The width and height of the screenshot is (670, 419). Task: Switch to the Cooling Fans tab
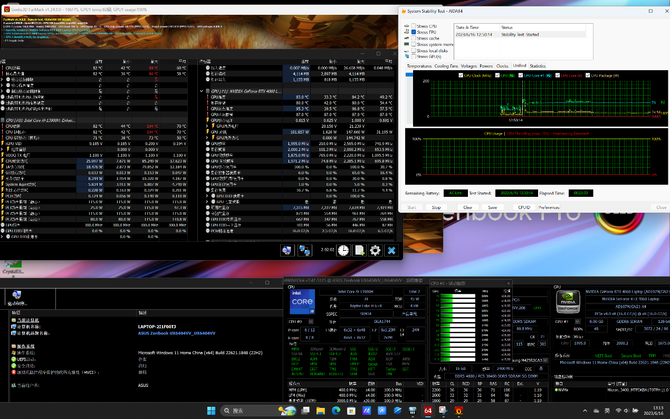pos(446,66)
